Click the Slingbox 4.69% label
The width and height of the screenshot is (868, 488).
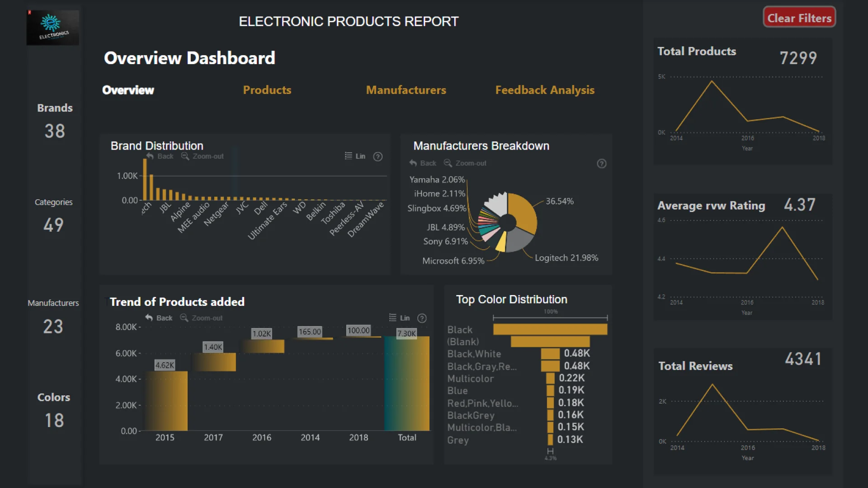[x=437, y=208]
